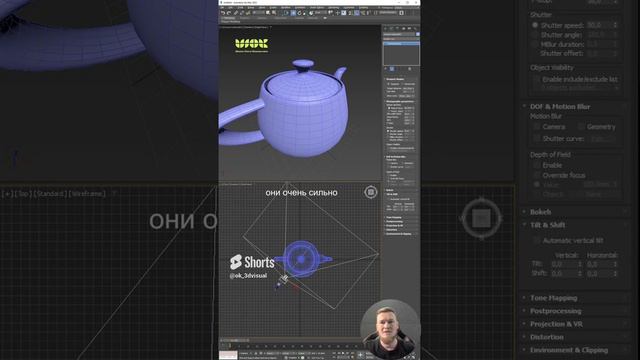Open the Group menu in 3ds Max
The height and width of the screenshot is (360, 640).
(x=251, y=8)
